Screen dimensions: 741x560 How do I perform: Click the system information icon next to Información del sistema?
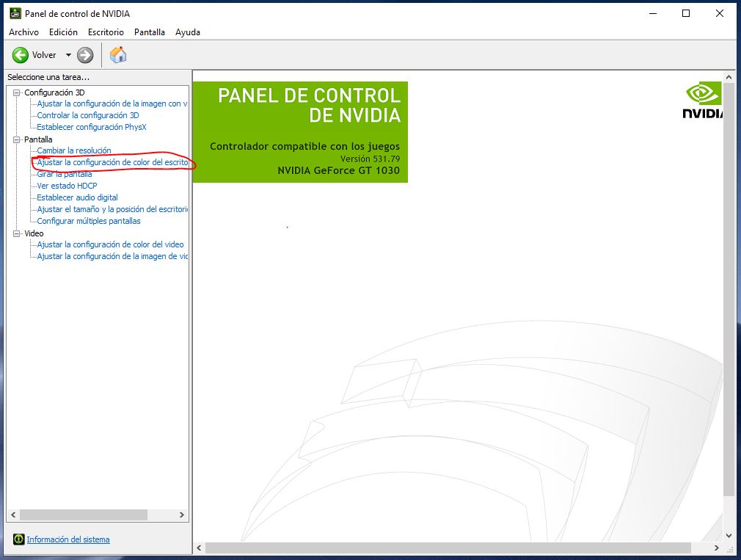pyautogui.click(x=19, y=539)
